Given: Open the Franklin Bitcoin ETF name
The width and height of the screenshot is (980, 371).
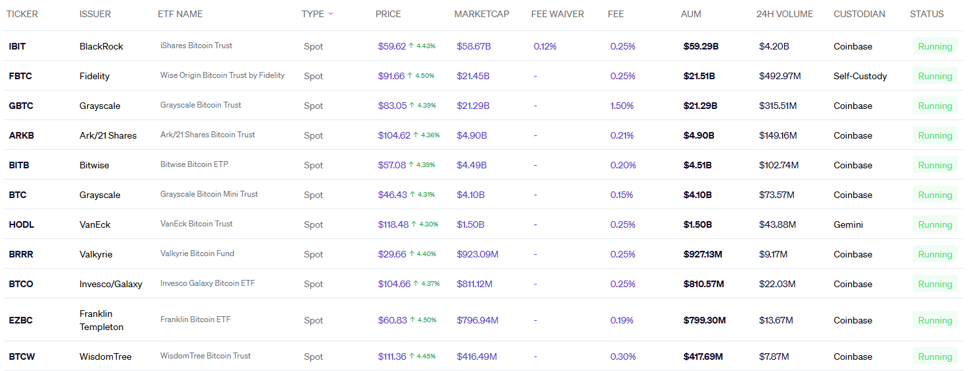Looking at the screenshot, I should [x=195, y=320].
